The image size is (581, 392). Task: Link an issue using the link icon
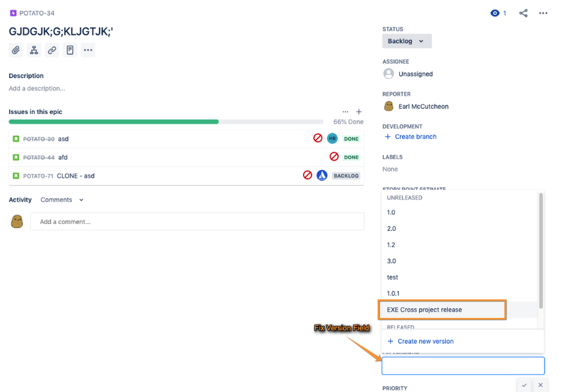(52, 50)
